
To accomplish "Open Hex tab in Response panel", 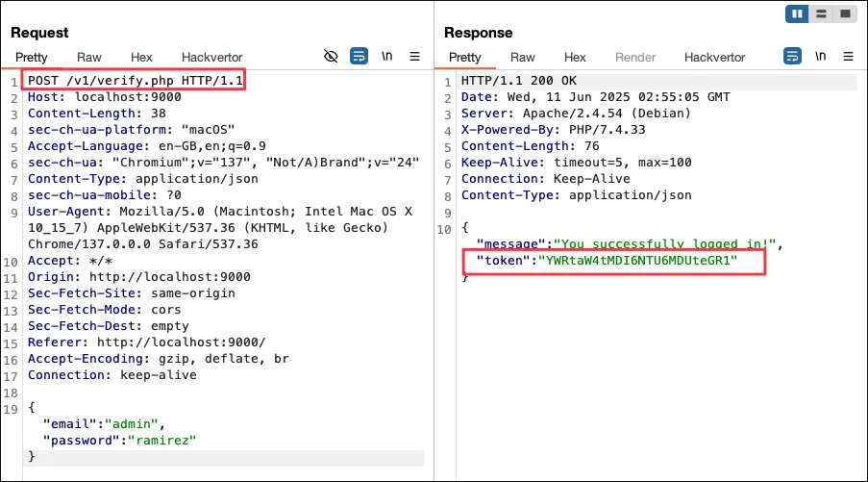I will 575,58.
